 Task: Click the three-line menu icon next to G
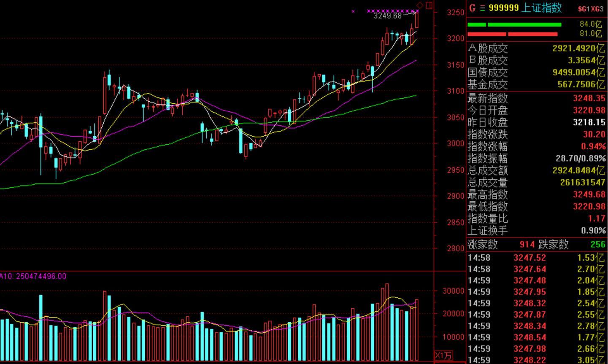[x=482, y=8]
